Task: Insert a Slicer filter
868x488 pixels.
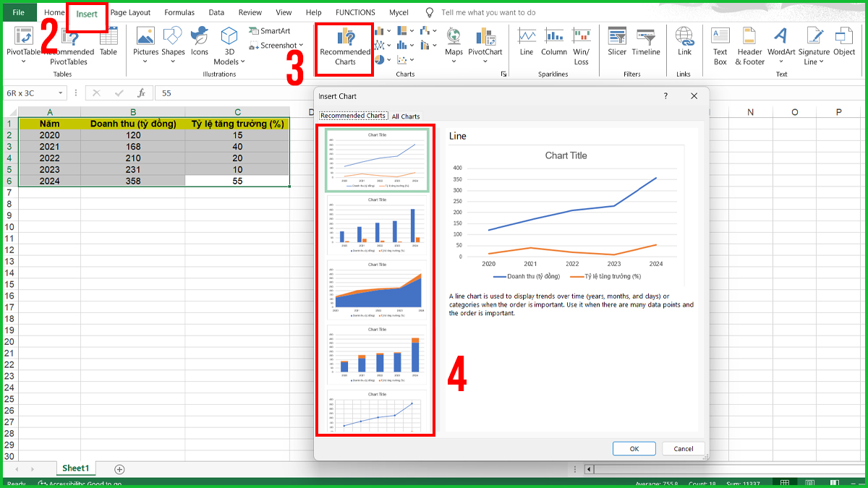Action: 617,43
